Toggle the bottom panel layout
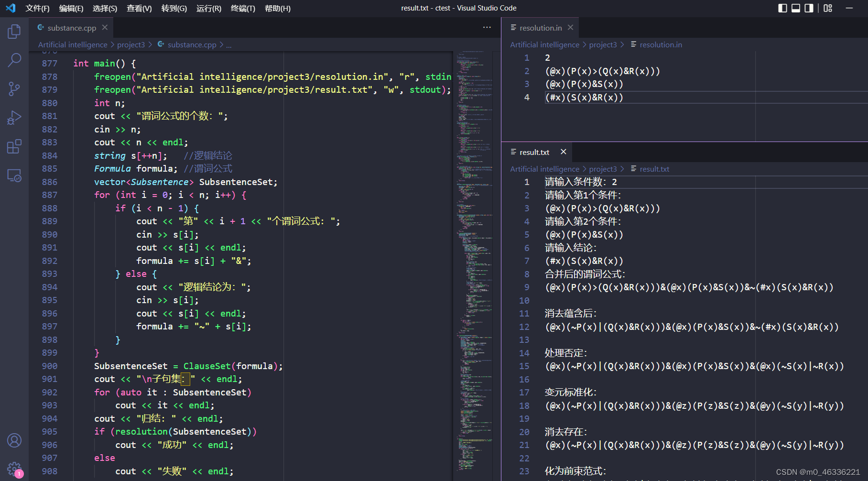This screenshot has width=868, height=481. [x=796, y=8]
